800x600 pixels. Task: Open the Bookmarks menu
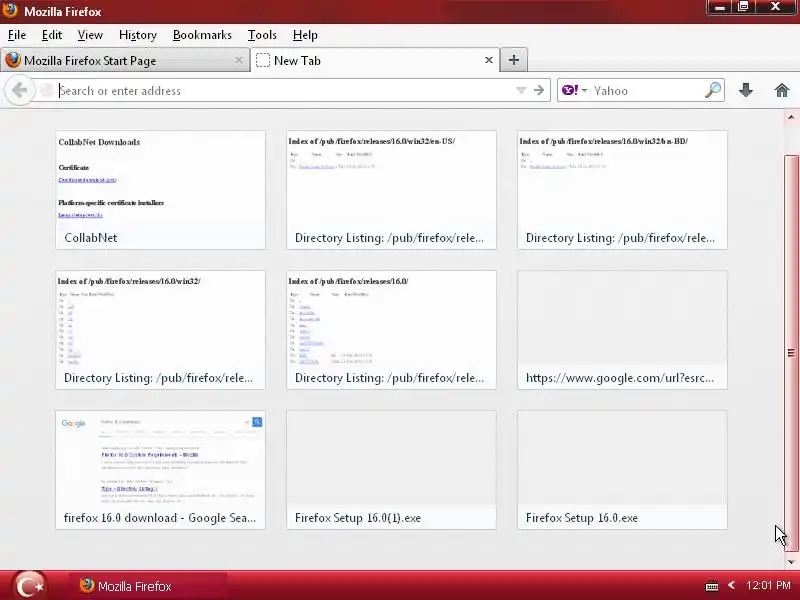point(202,35)
